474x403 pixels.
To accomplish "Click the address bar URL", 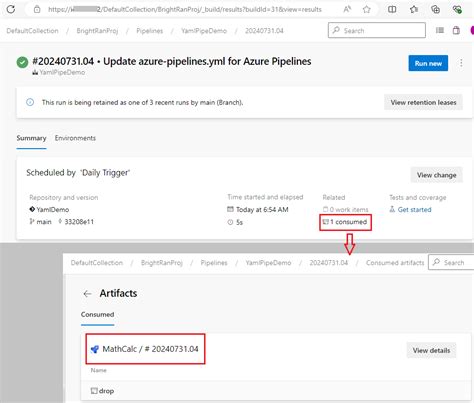I will 185,10.
